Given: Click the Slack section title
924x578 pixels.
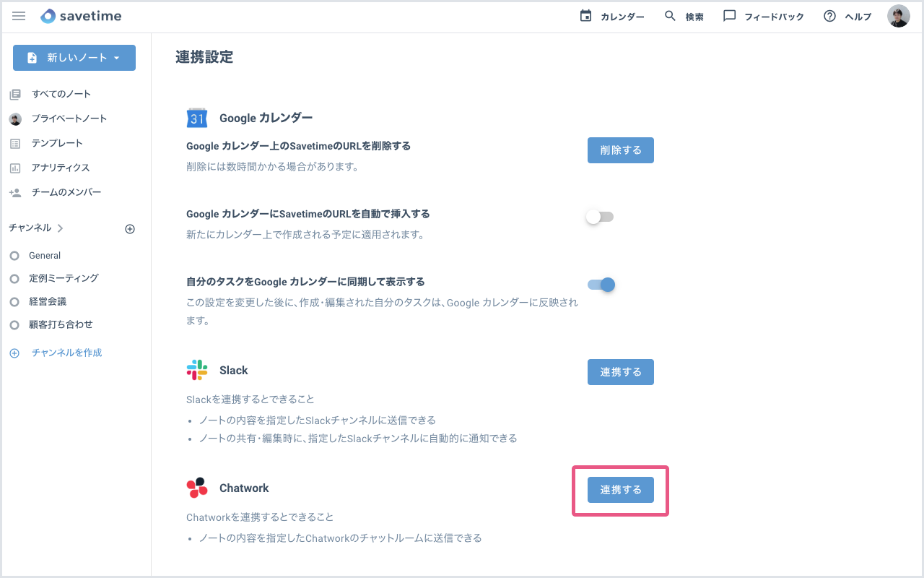Looking at the screenshot, I should (x=234, y=370).
